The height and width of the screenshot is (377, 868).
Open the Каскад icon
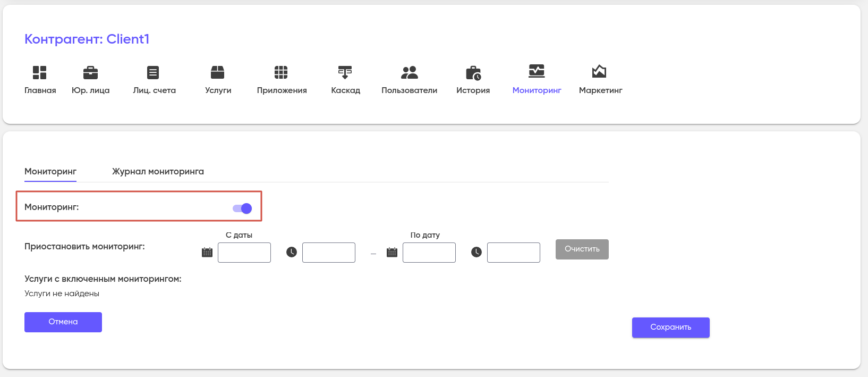tap(345, 72)
